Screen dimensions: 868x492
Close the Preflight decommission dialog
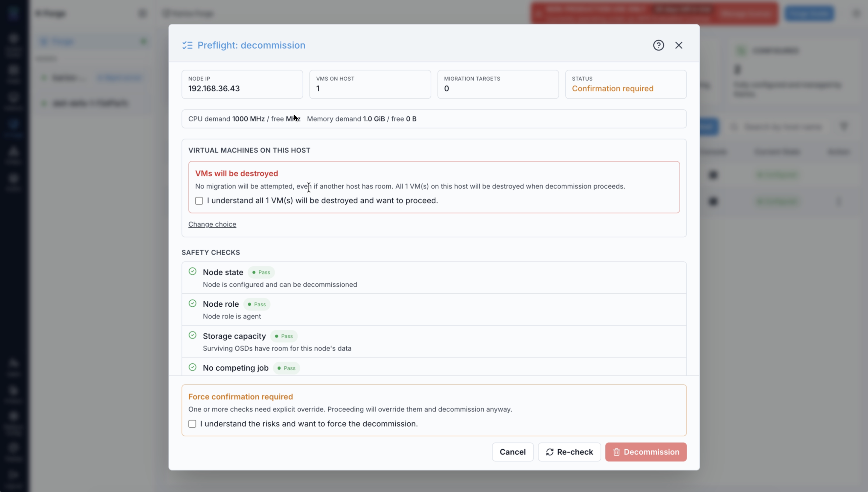pyautogui.click(x=678, y=45)
